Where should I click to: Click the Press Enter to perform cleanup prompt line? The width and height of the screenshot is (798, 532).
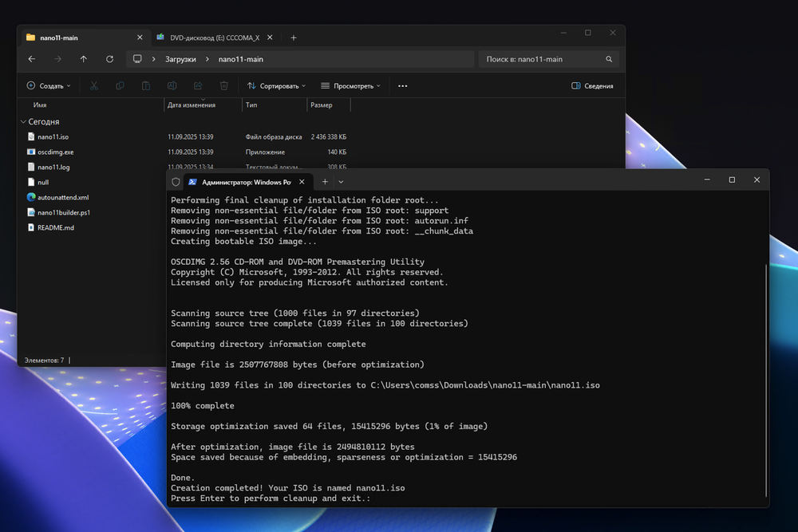click(x=271, y=499)
